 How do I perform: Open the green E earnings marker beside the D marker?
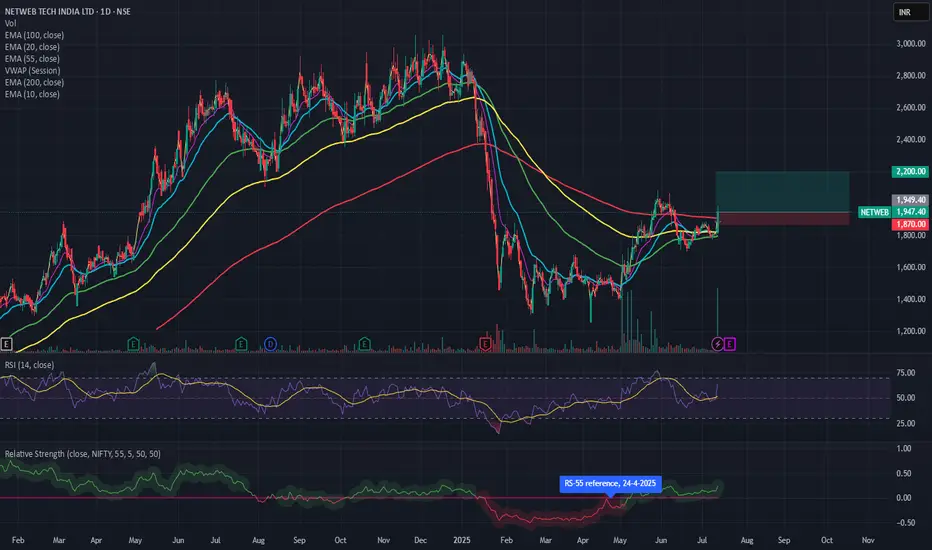point(241,344)
